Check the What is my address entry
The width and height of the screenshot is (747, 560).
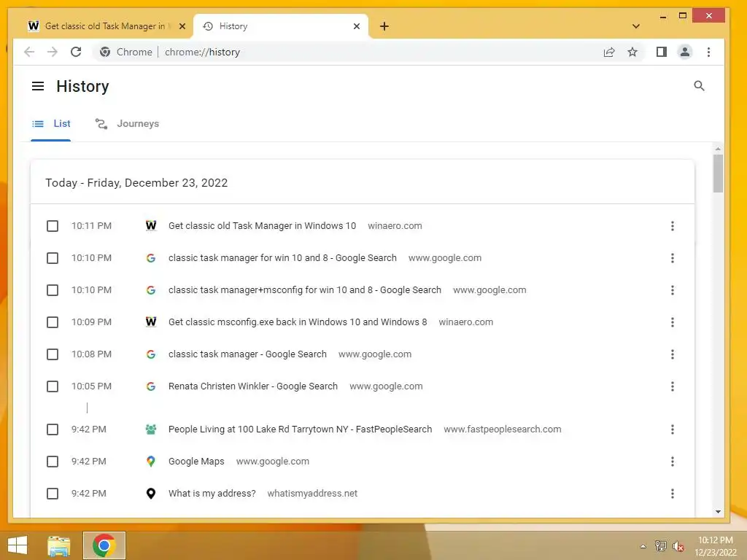(53, 494)
